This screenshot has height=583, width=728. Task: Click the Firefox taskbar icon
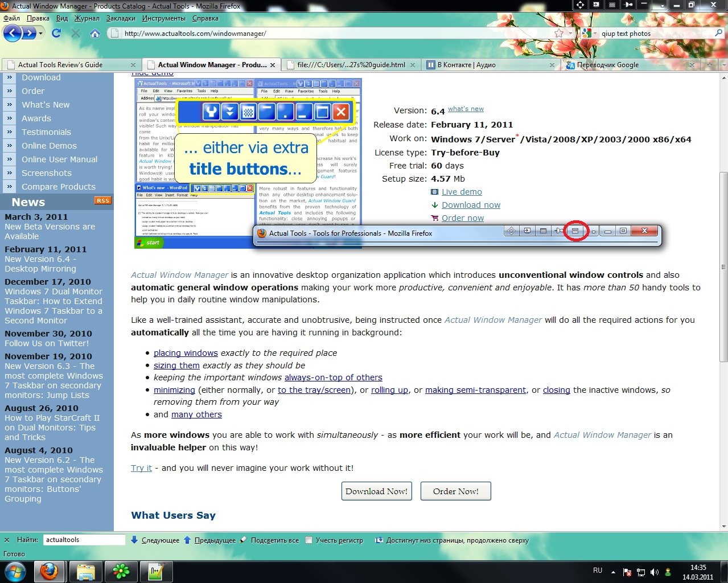pos(49,571)
